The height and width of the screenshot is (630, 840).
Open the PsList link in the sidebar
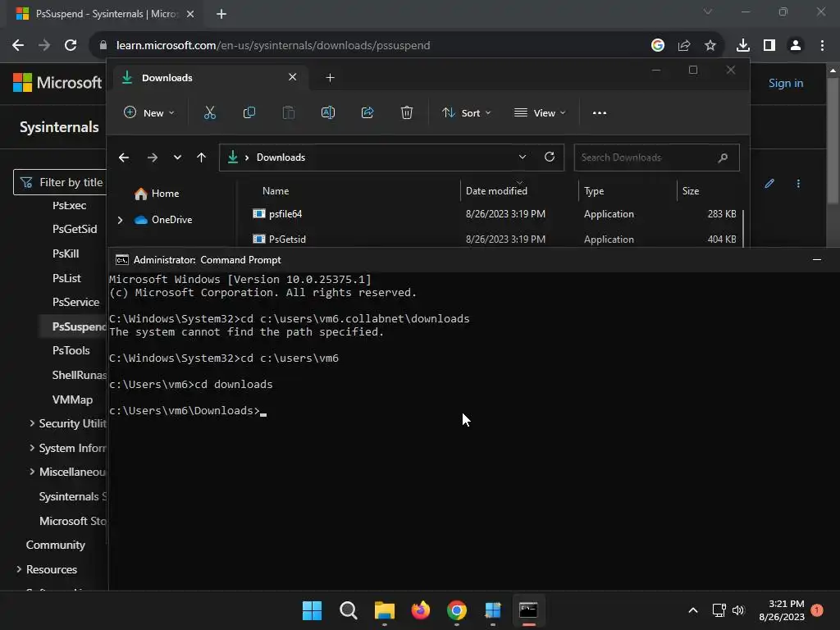tap(66, 278)
